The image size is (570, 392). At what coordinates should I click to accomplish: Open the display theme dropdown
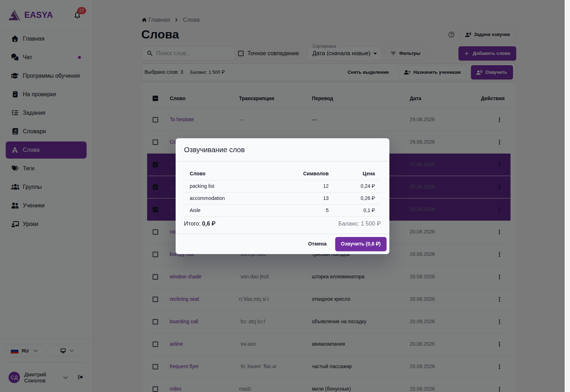tap(67, 351)
